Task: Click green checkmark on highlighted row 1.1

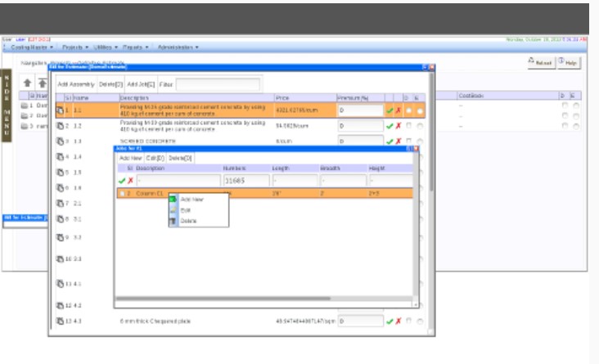Action: click(390, 110)
